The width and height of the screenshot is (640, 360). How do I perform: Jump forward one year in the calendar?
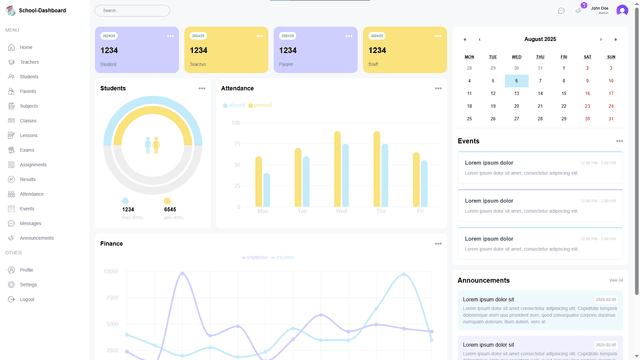[616, 40]
